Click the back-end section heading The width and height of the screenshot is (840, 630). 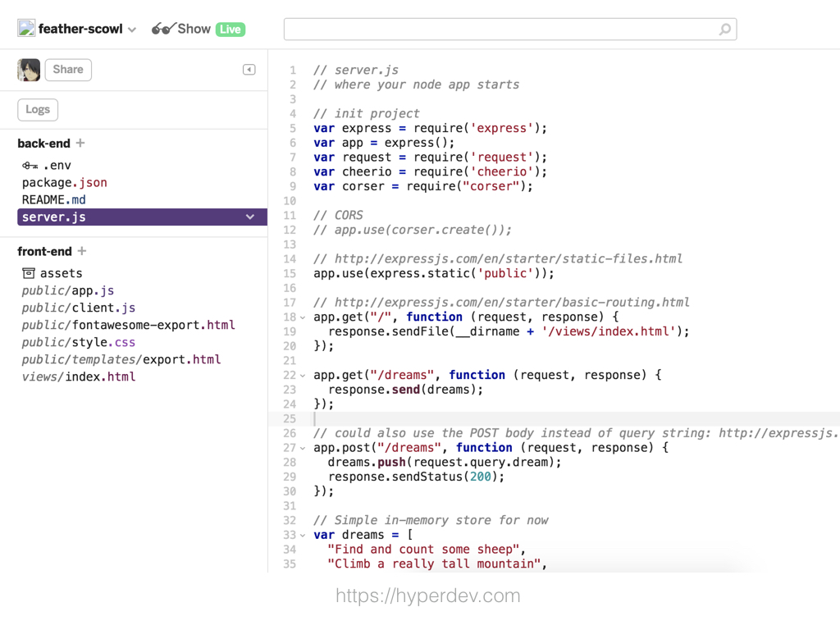43,144
